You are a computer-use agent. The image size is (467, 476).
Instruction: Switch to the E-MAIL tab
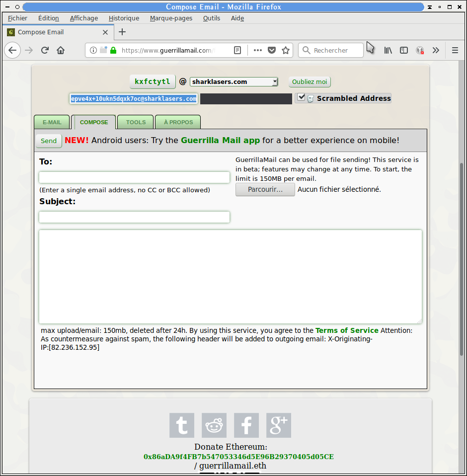tap(52, 122)
